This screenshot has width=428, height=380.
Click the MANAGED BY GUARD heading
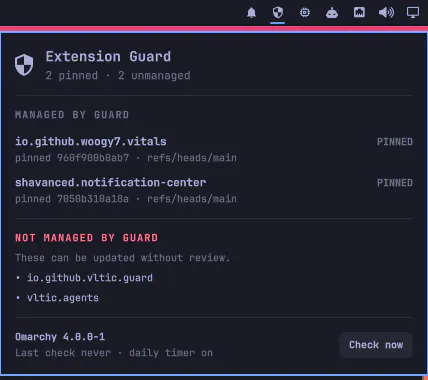tap(72, 115)
